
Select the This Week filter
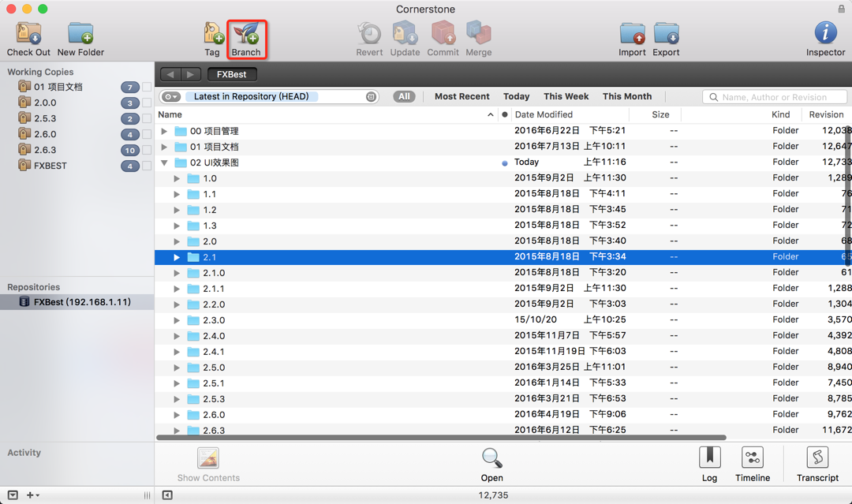tap(566, 97)
